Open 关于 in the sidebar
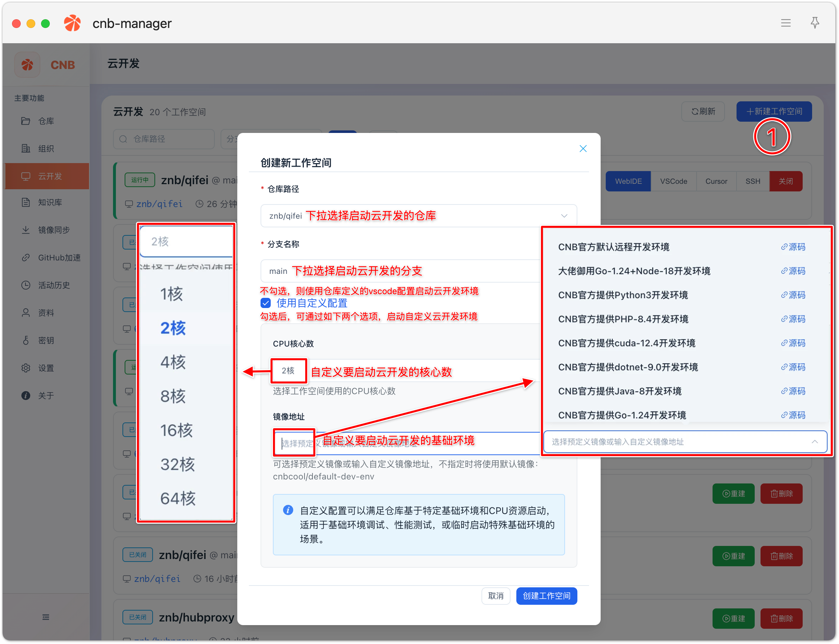839x644 pixels. tap(47, 396)
